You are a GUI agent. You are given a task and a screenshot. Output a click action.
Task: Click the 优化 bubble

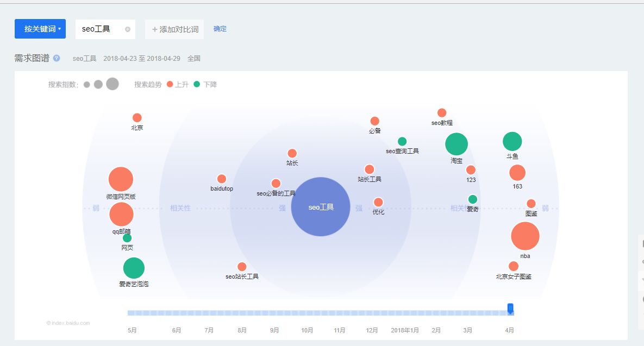click(x=378, y=203)
